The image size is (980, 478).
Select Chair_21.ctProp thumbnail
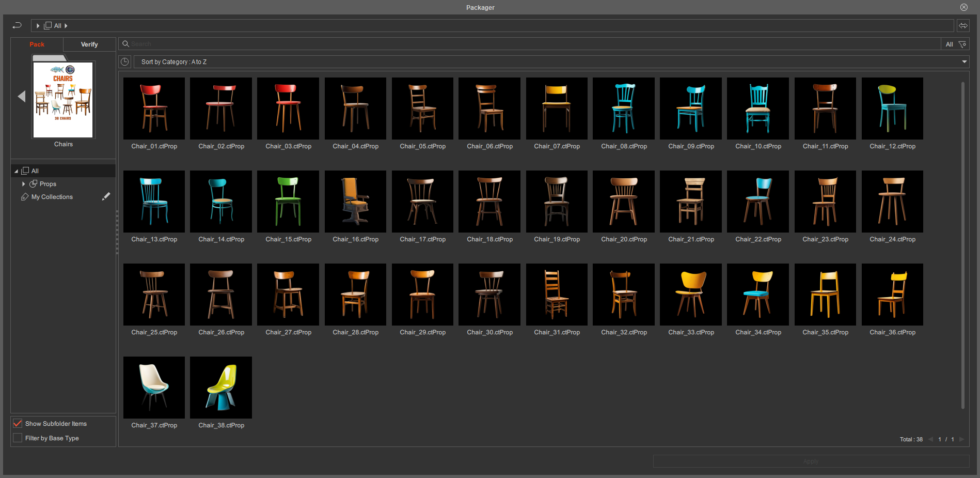coord(691,202)
